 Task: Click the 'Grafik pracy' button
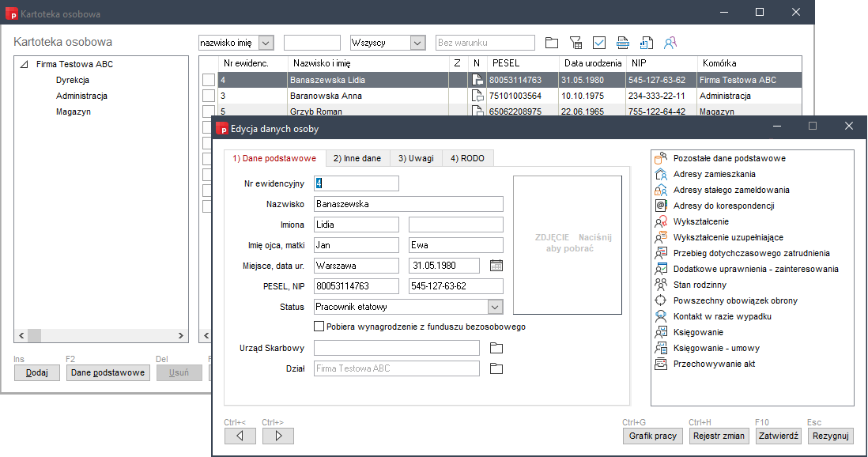(x=653, y=436)
